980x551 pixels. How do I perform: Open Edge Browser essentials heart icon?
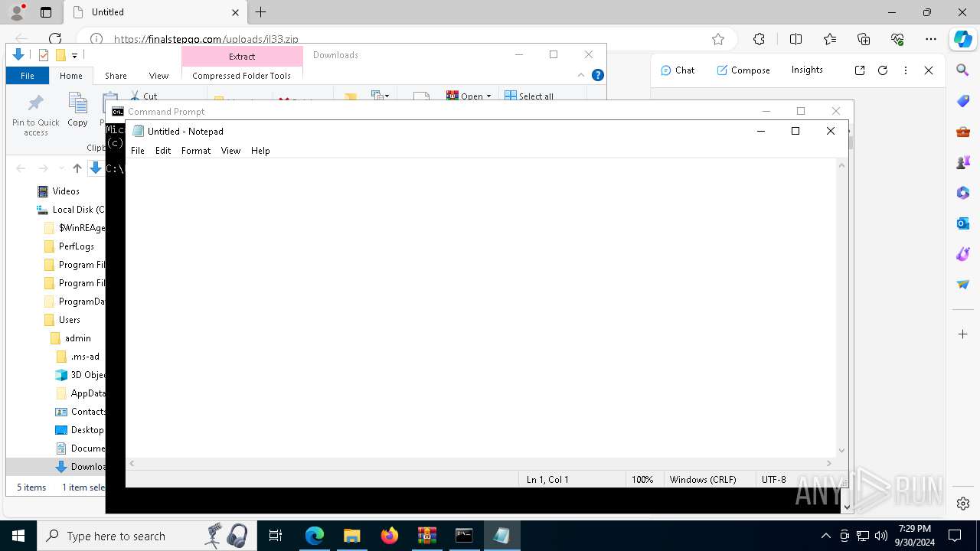click(897, 39)
